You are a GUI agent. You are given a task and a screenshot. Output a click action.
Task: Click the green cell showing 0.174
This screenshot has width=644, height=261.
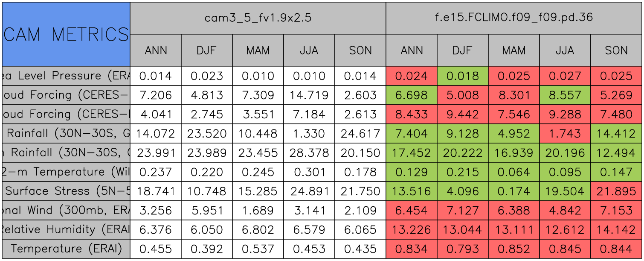point(514,191)
